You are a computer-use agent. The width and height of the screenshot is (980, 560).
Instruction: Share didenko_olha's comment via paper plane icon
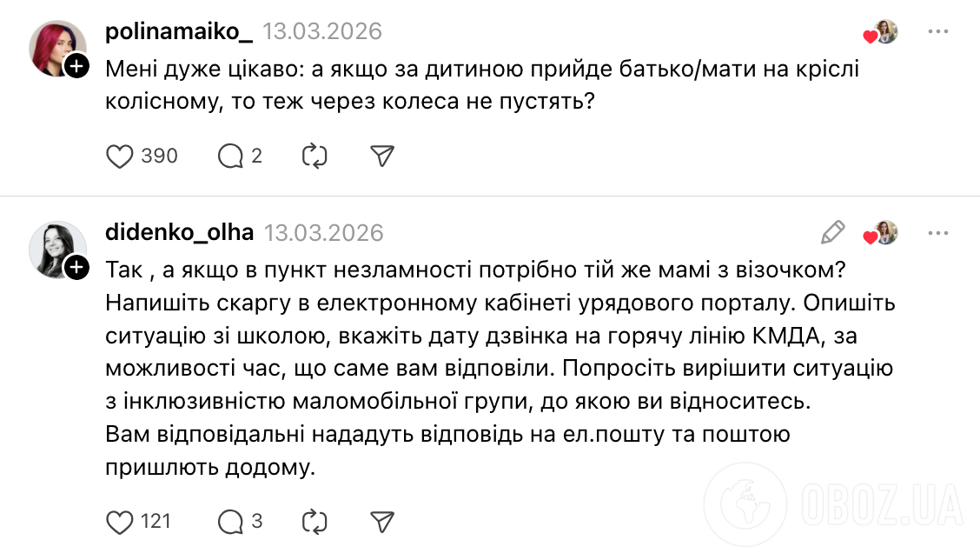pyautogui.click(x=381, y=521)
